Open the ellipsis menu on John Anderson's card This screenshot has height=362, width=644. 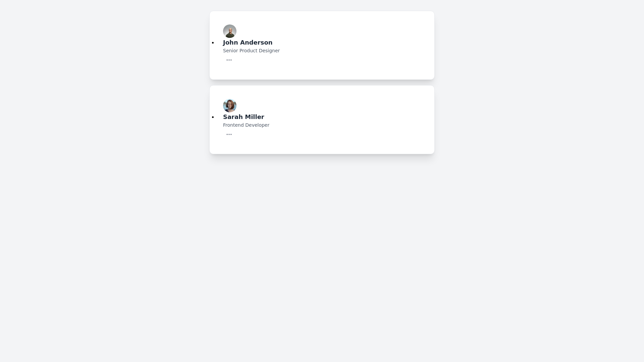click(229, 60)
